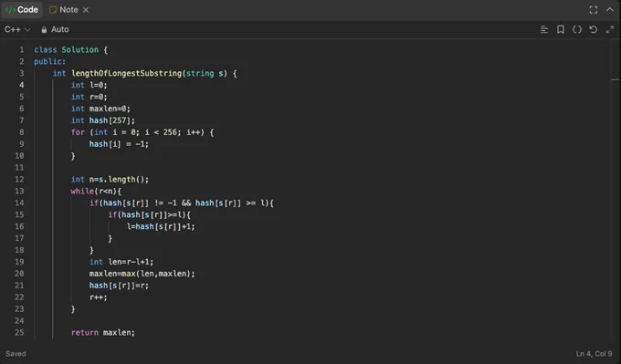This screenshot has height=364, width=621.
Task: Click the curly braces snippet icon
Action: point(577,29)
